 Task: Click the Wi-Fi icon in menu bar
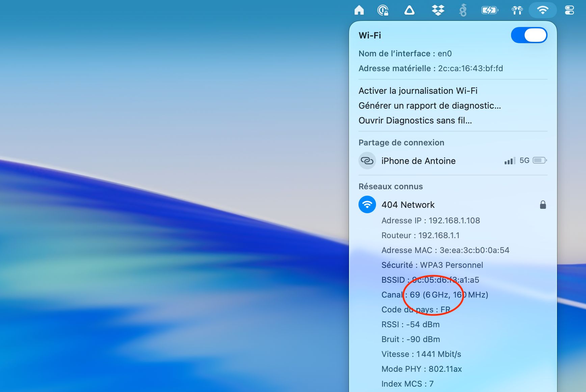(542, 10)
